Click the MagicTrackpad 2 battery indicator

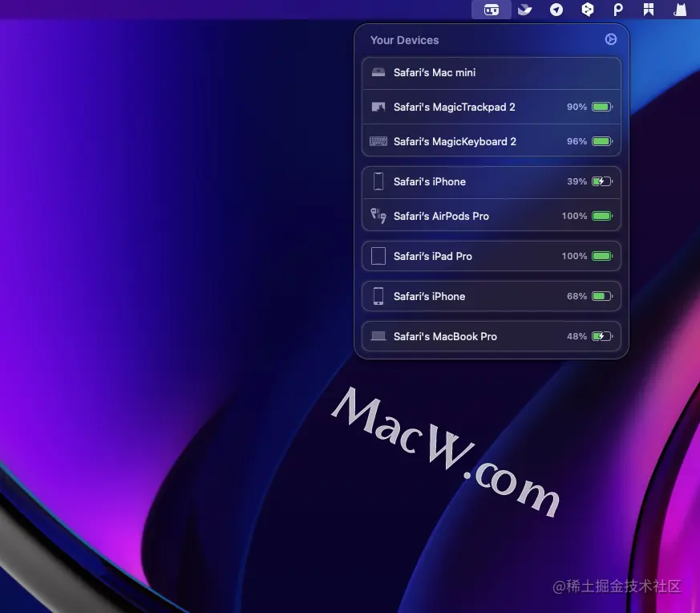(x=602, y=107)
